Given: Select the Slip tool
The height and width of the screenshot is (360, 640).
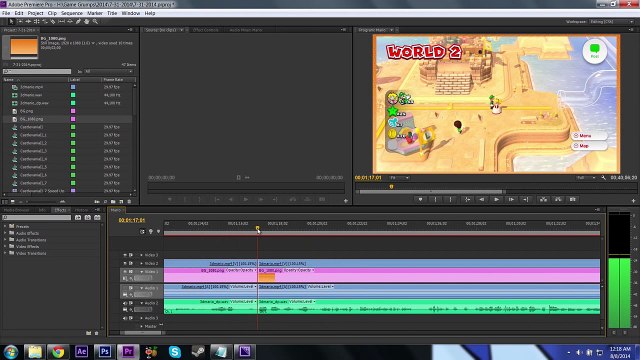Looking at the screenshot, I should click(62, 22).
